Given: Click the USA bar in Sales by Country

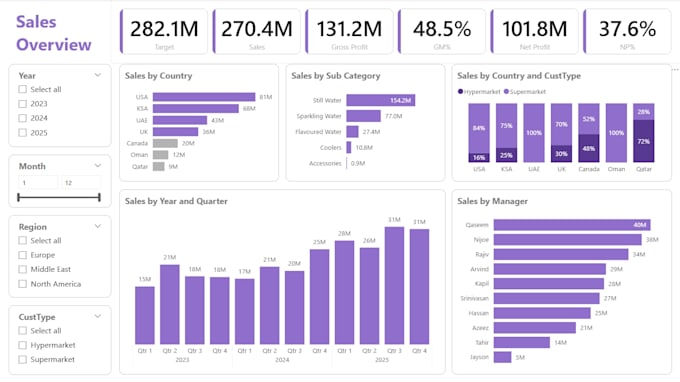Looking at the screenshot, I should 204,97.
